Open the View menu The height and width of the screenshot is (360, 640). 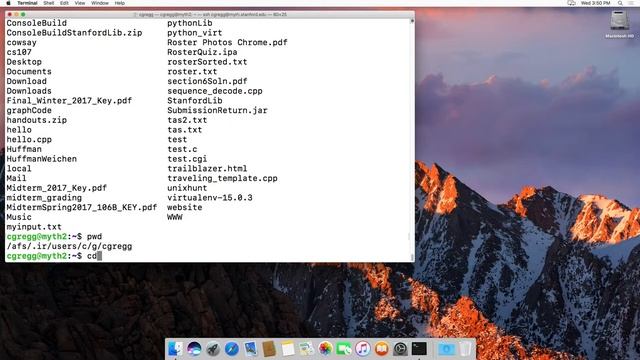[80, 3]
